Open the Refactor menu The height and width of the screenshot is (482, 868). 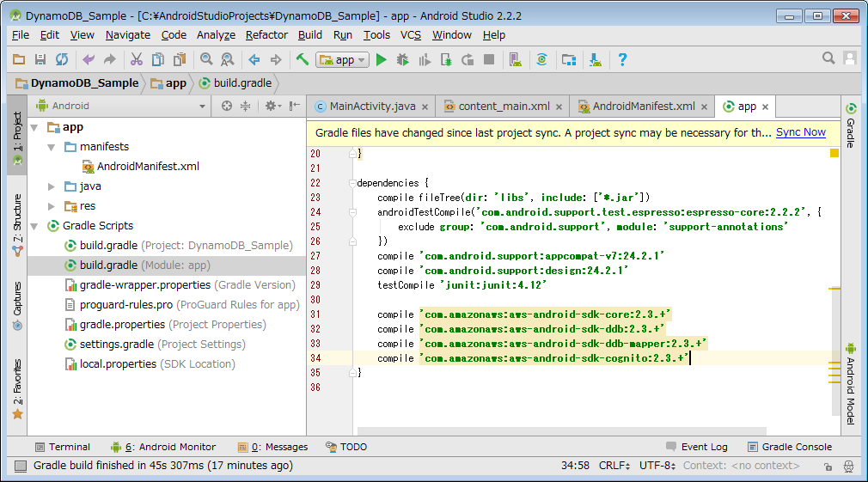pyautogui.click(x=266, y=35)
